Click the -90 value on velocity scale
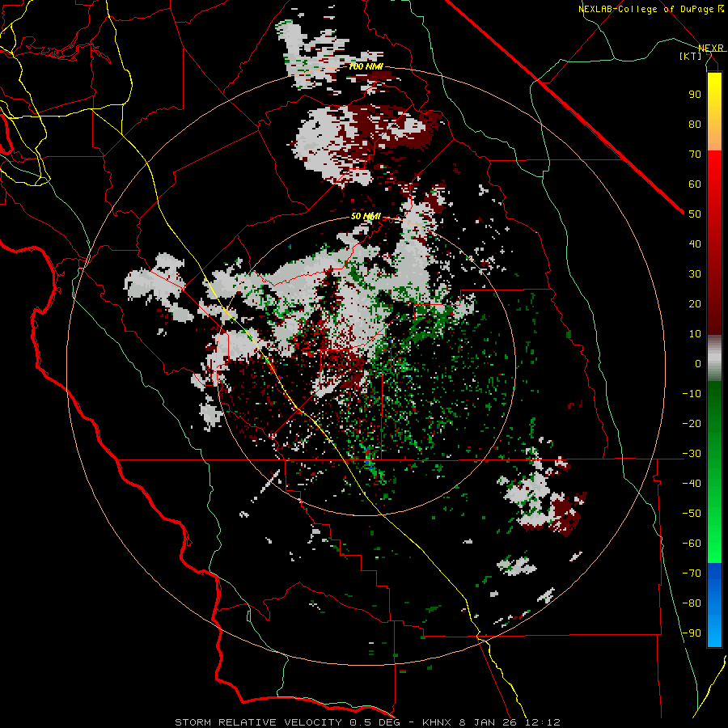This screenshot has height=728, width=728. point(692,633)
